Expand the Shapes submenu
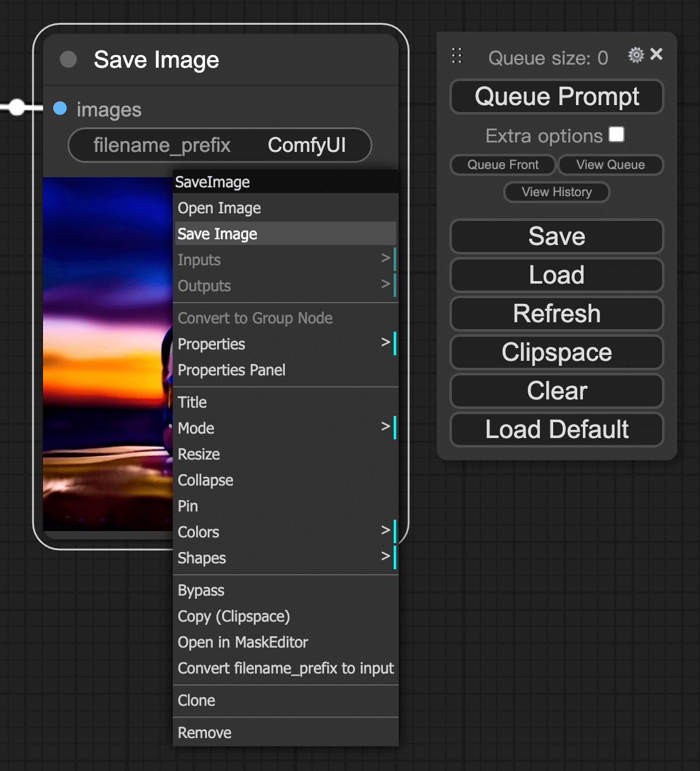The width and height of the screenshot is (700, 771). [x=285, y=558]
